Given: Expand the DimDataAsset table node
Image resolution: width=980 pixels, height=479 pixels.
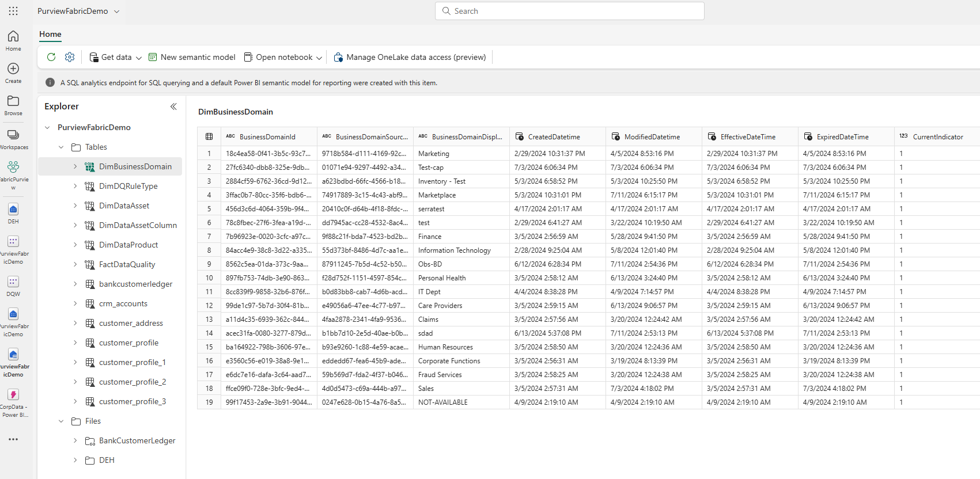Looking at the screenshot, I should click(75, 206).
